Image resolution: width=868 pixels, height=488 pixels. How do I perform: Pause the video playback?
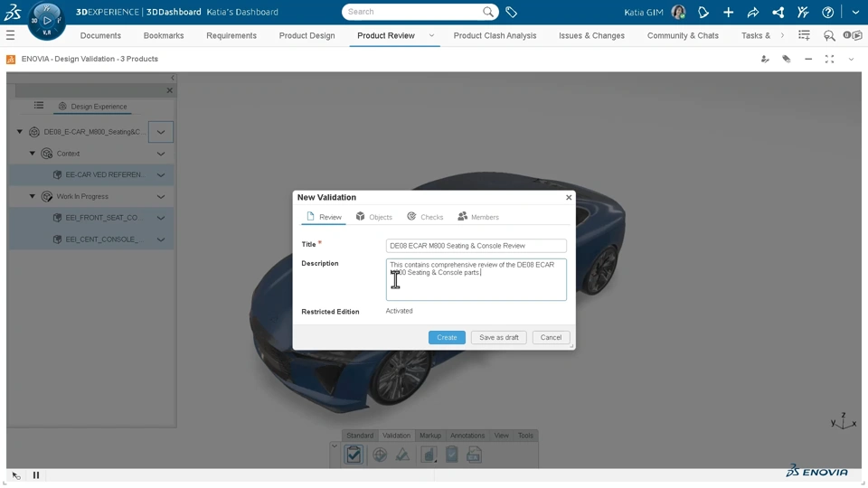[36, 475]
